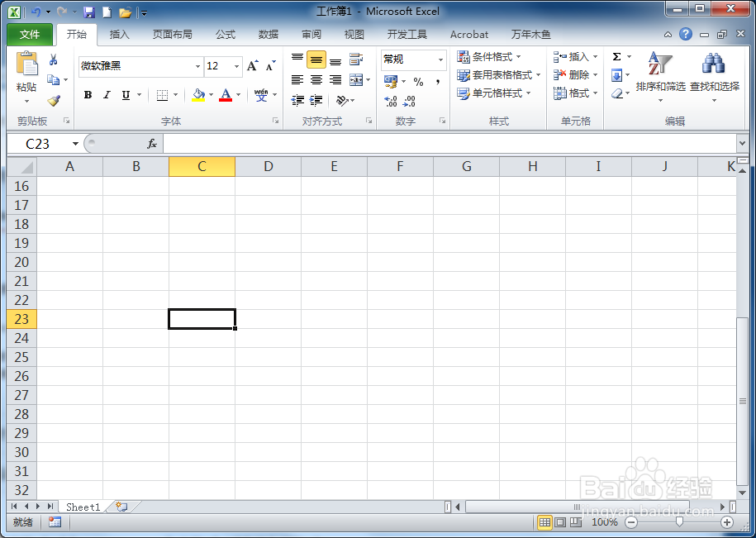The height and width of the screenshot is (538, 756).
Task: Open the font name dropdown 微软雅黑
Action: (x=197, y=66)
